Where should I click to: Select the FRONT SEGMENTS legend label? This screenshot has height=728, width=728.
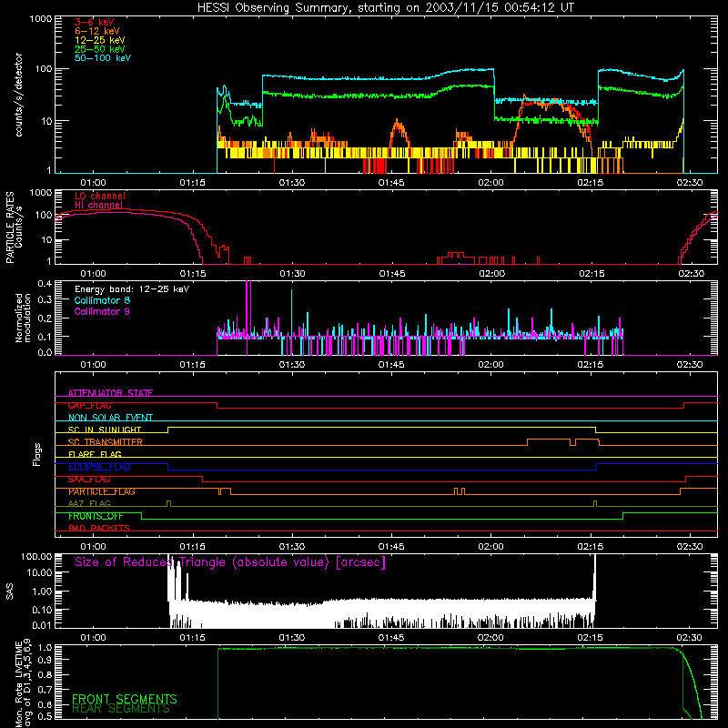[x=125, y=699]
